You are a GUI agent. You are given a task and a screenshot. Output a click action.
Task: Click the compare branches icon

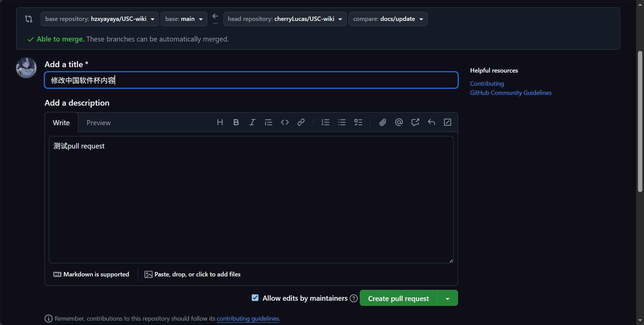pyautogui.click(x=29, y=19)
